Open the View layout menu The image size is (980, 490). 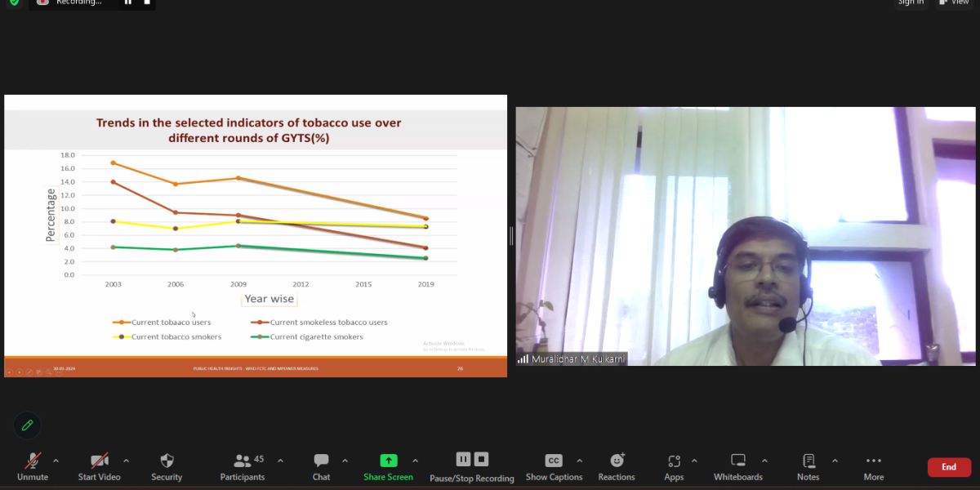[955, 2]
